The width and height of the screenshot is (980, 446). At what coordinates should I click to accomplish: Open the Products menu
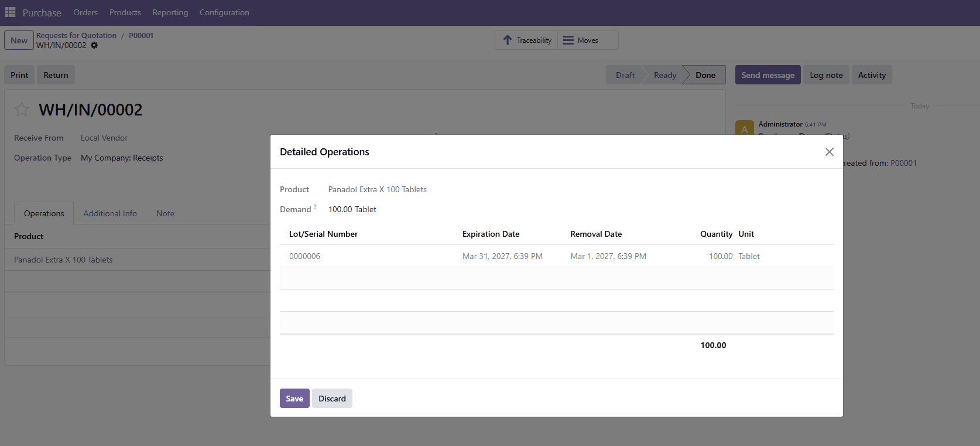pyautogui.click(x=125, y=12)
